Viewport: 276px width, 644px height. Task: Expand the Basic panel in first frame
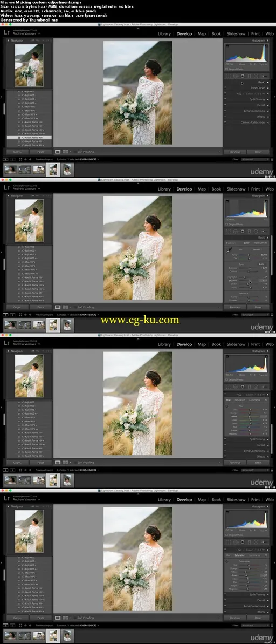pos(268,82)
